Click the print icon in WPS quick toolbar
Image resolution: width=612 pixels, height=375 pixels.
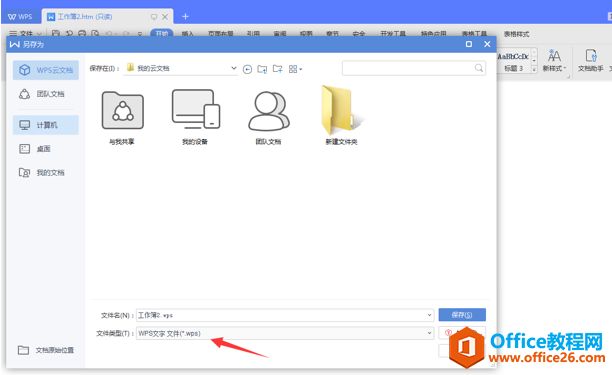(82, 34)
